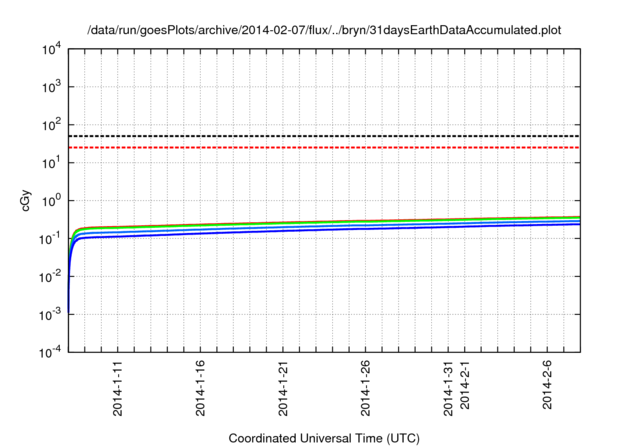Click the plot title file path text
Screen dimensions: 640x448
(x=324, y=30)
